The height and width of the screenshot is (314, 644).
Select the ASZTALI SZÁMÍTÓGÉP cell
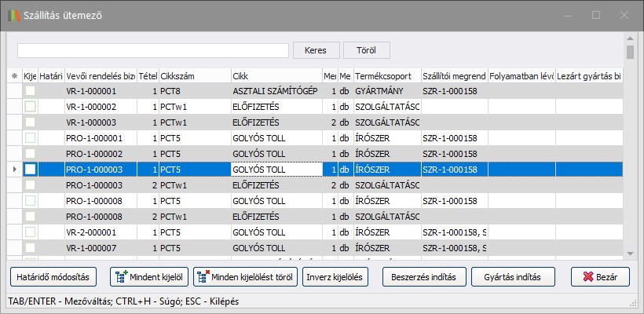tap(276, 91)
